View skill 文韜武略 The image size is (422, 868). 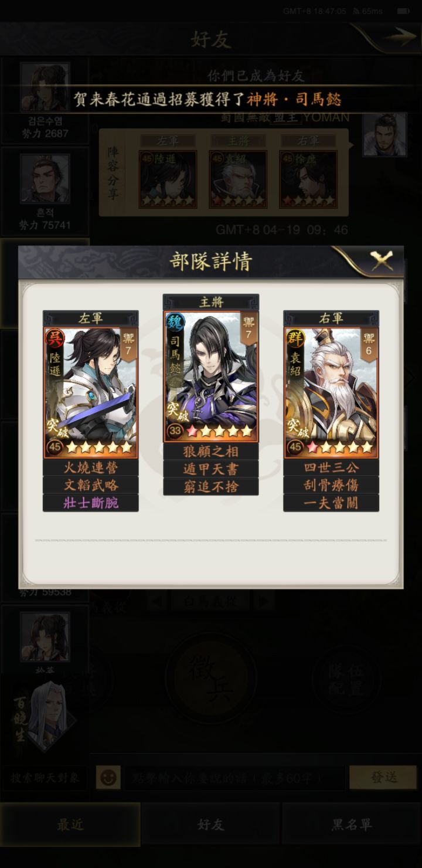tap(91, 485)
